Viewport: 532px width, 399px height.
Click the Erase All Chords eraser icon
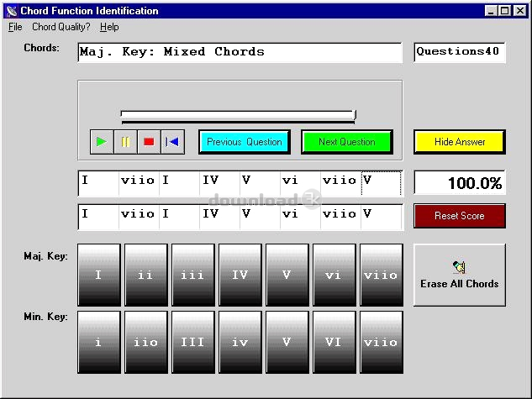(460, 267)
